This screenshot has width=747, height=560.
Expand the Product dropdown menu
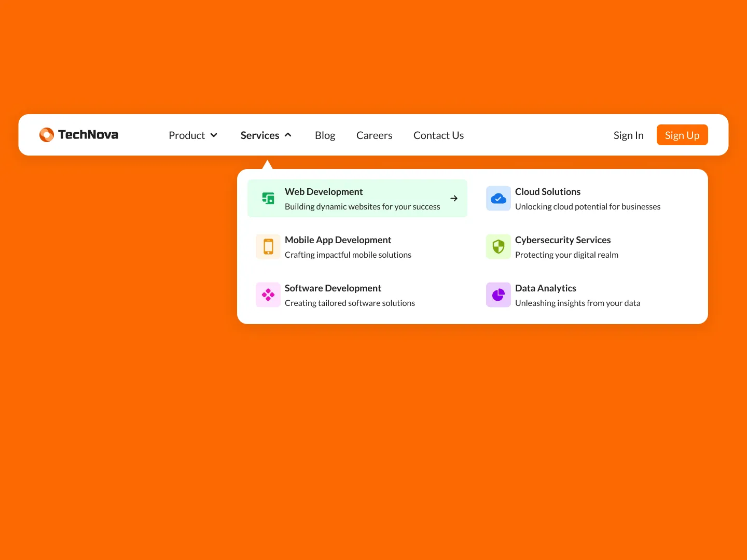(193, 135)
